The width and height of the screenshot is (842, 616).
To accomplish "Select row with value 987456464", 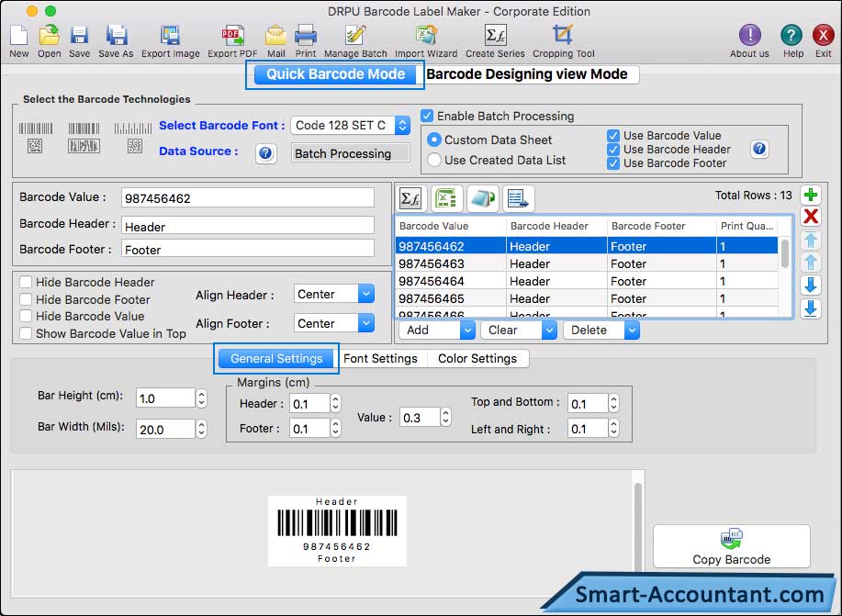I will point(587,282).
